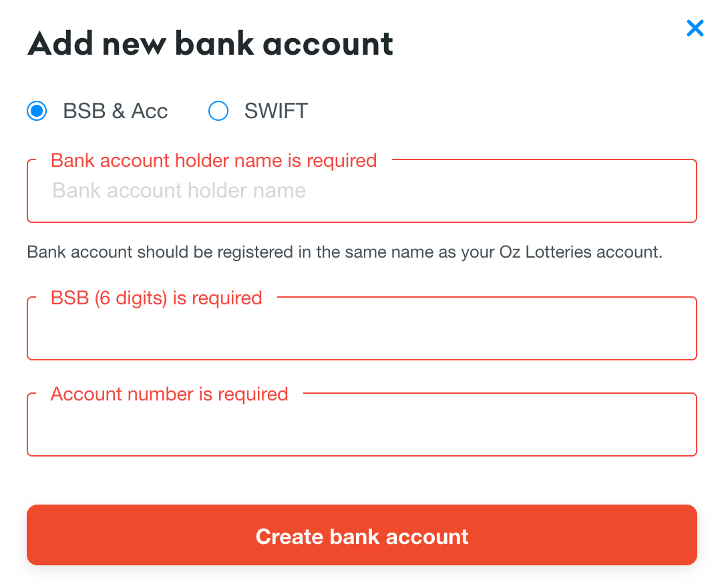Screen dimensions: 728x586
Task: Focus the Bank account holder name field
Action: pyautogui.click(x=362, y=191)
